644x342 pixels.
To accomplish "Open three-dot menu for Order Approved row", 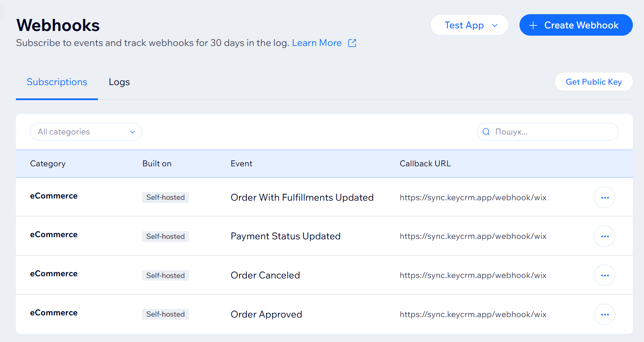I will pyautogui.click(x=605, y=315).
